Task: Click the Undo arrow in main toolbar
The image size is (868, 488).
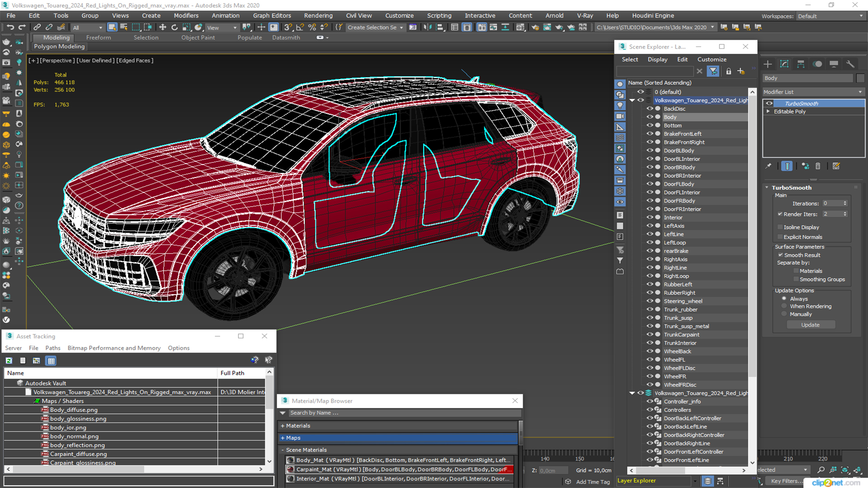Action: (x=10, y=28)
